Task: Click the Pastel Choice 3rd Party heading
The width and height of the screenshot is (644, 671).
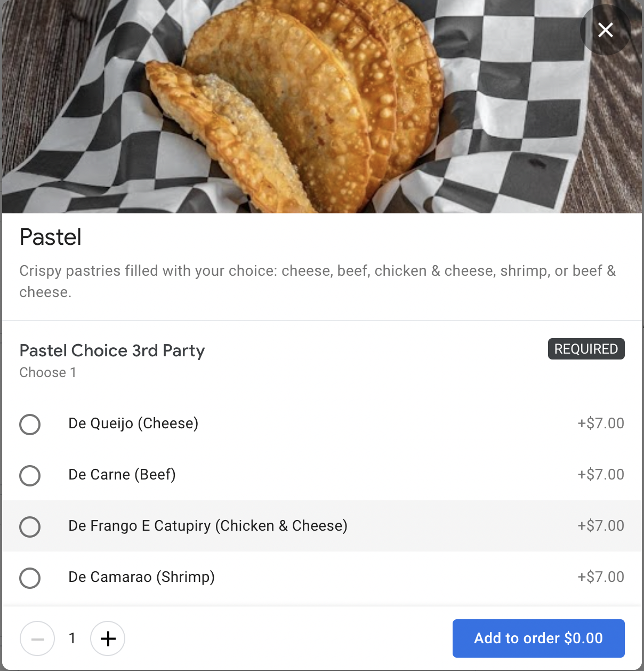Action: tap(112, 350)
